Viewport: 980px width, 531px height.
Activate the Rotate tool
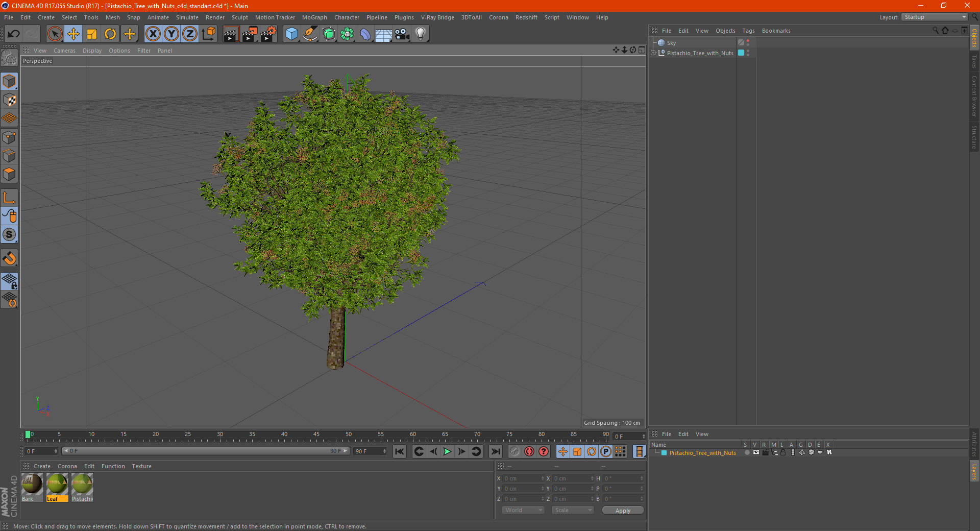tap(110, 34)
